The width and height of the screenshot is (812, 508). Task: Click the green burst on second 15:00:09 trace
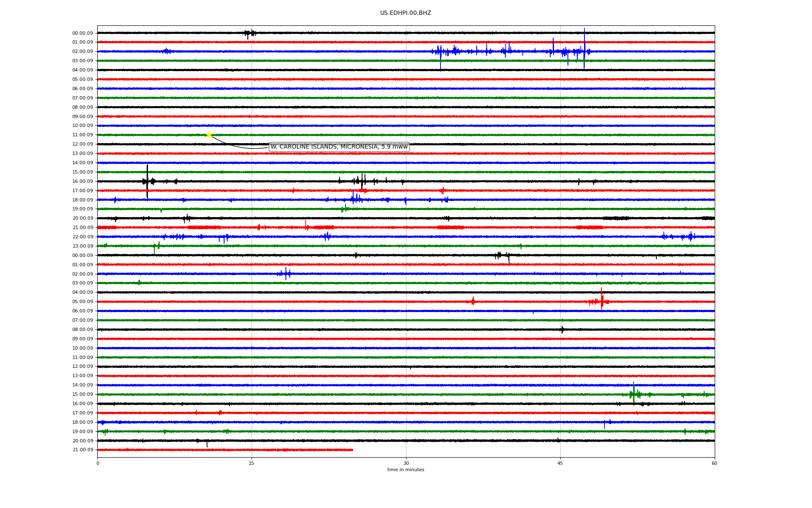pos(634,394)
